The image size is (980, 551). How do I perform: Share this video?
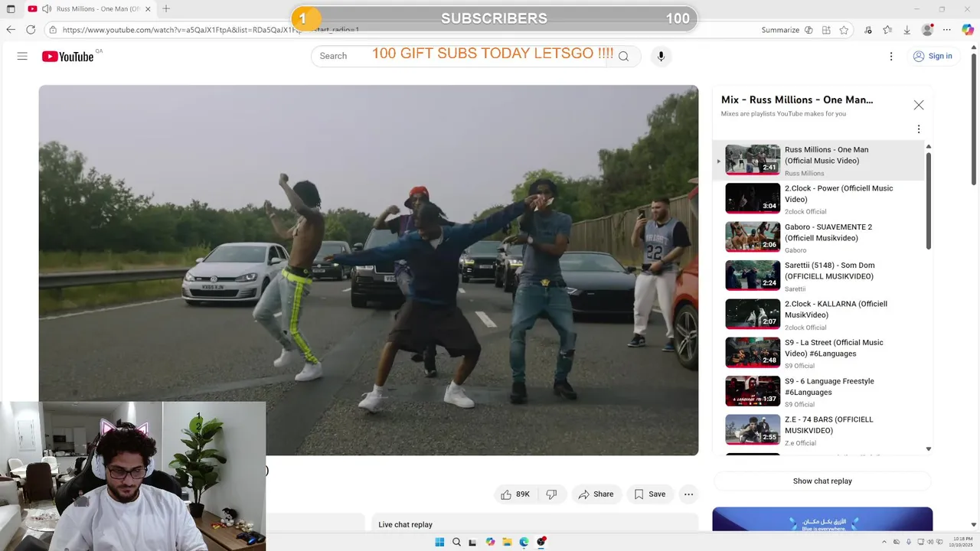click(596, 494)
